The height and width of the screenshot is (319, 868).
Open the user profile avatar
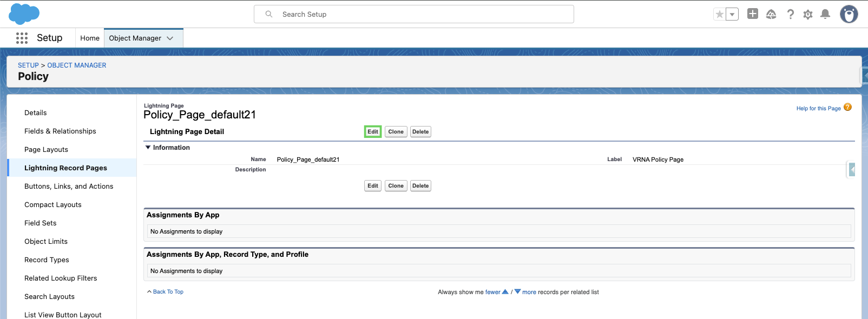(x=849, y=14)
